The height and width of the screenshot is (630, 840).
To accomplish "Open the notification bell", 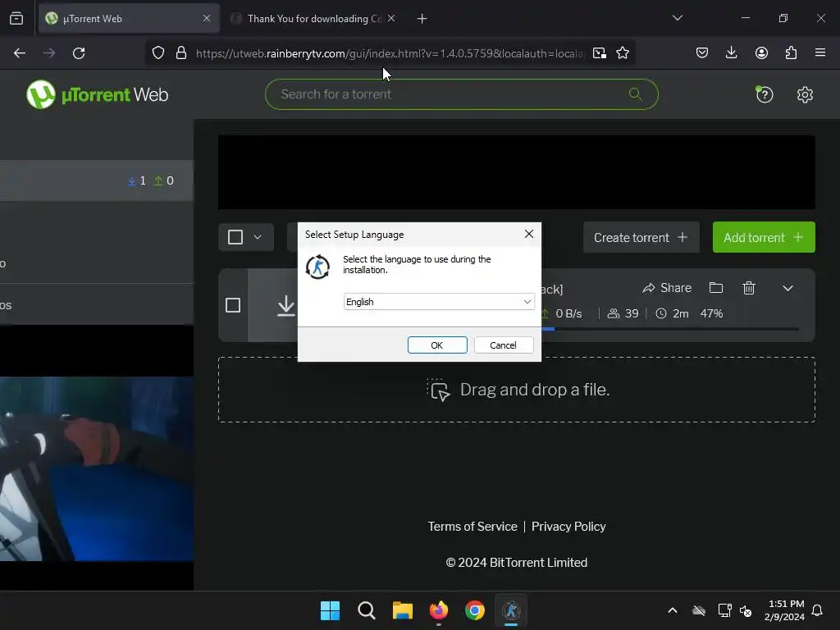I will tap(817, 610).
